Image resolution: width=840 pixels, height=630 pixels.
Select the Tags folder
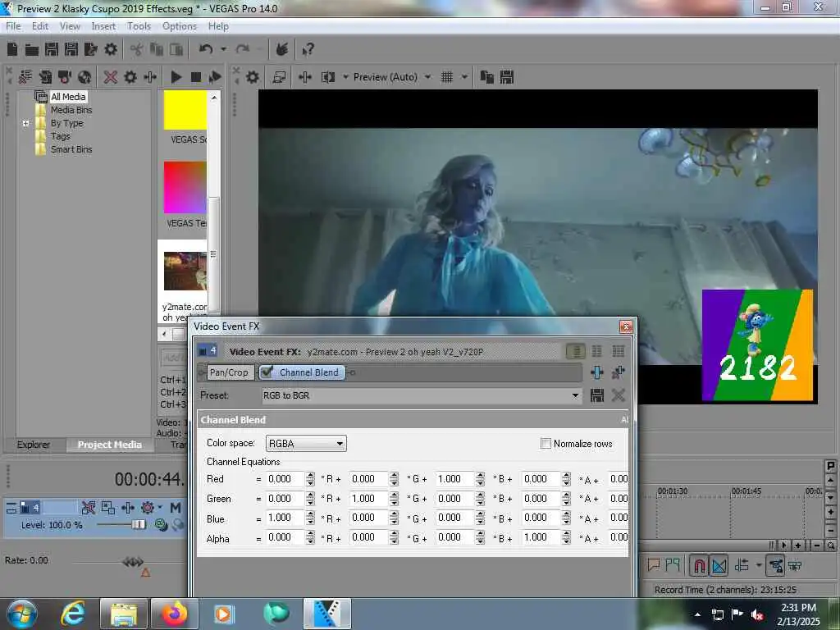(x=61, y=136)
